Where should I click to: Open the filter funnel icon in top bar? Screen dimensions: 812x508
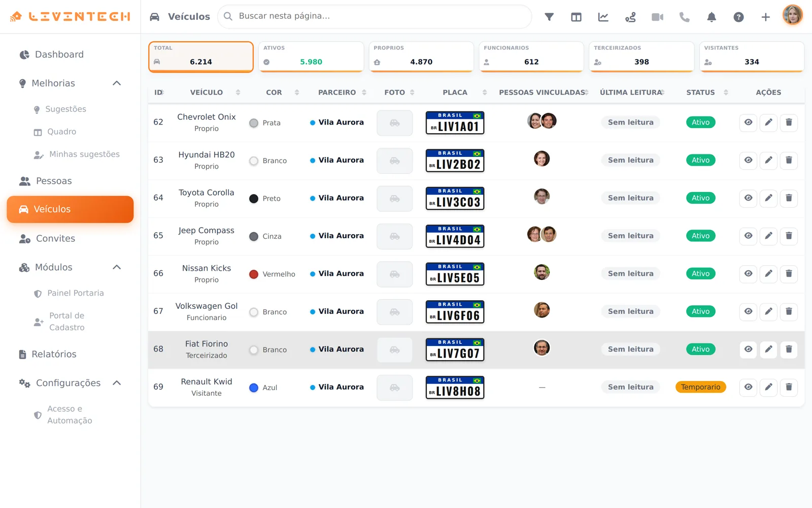click(x=549, y=17)
